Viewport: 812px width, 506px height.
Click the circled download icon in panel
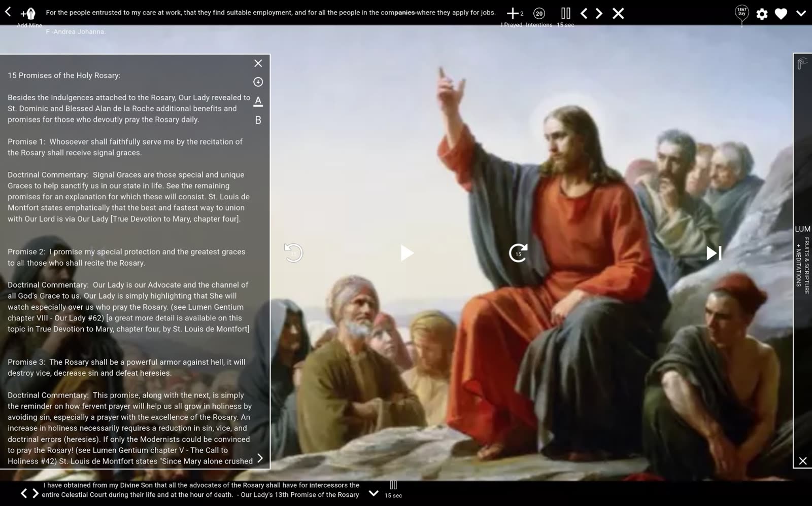[x=258, y=82]
